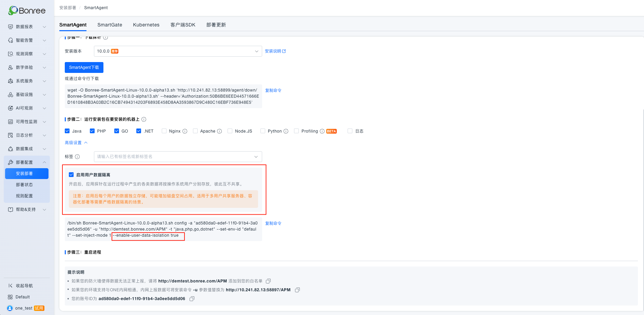This screenshot has height=315, width=644.
Task: Click the 收起导航 collapse icon
Action: coord(11,286)
